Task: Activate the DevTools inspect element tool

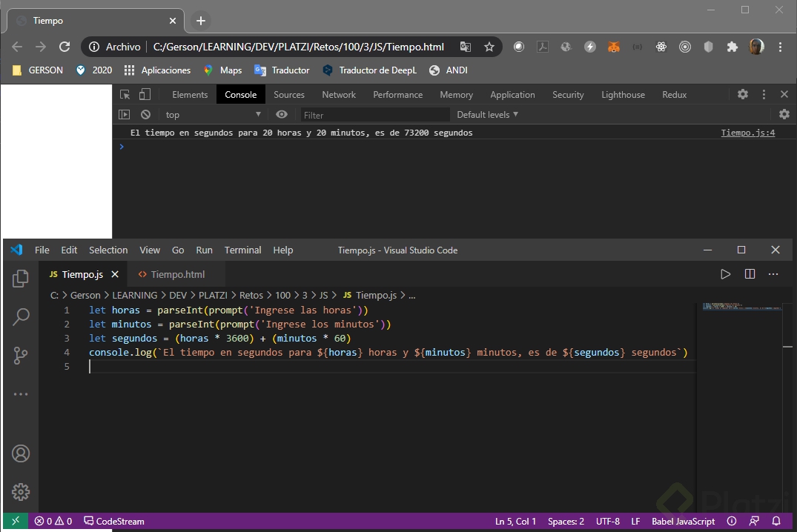Action: pos(125,95)
